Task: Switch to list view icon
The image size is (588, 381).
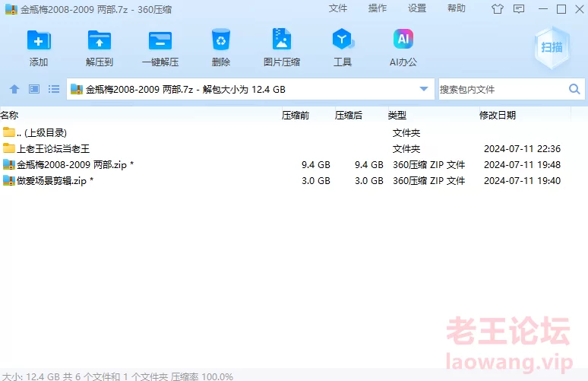Action: click(54, 89)
